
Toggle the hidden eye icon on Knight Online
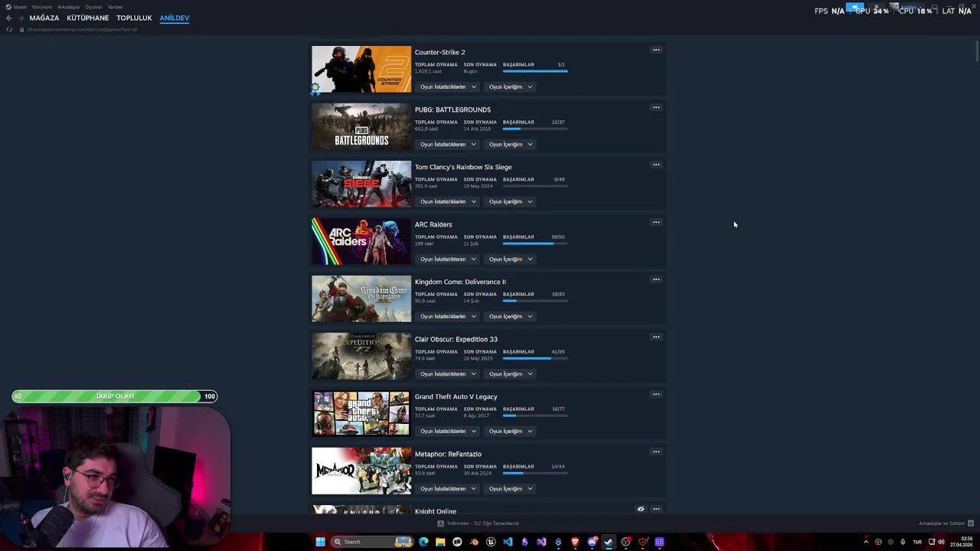641,509
